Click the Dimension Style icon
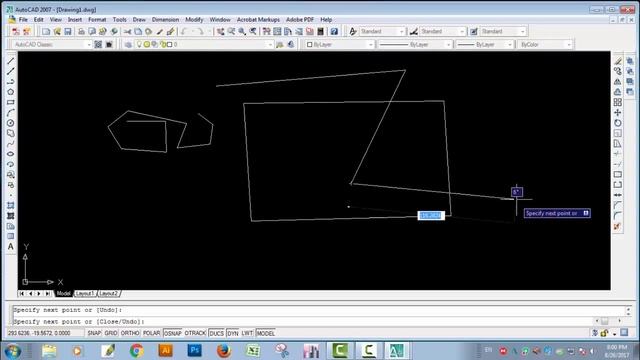 coord(413,31)
